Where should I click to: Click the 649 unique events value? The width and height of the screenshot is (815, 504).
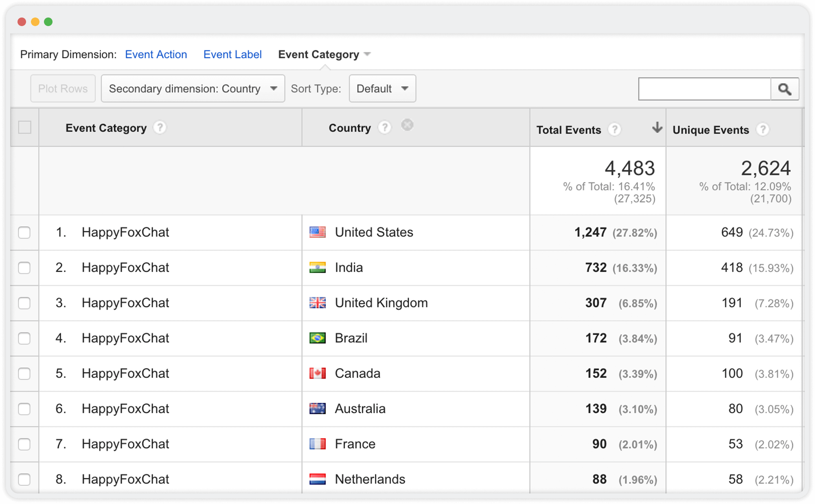tap(732, 232)
